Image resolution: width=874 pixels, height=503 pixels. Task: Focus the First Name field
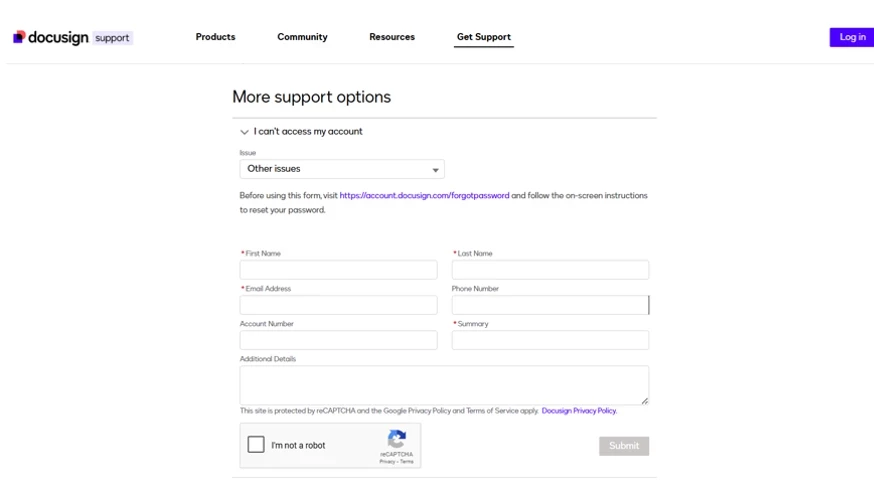pos(338,270)
